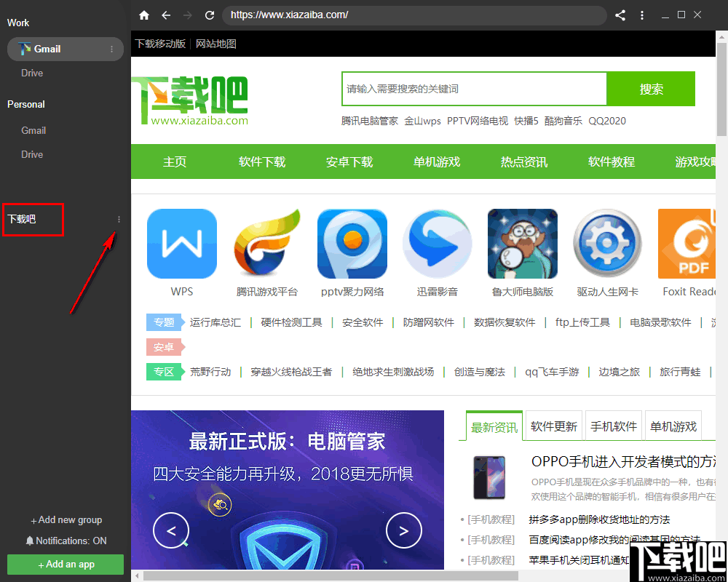The width and height of the screenshot is (728, 582).
Task: Open the 鲁大师电脑版 icon
Action: (522, 244)
